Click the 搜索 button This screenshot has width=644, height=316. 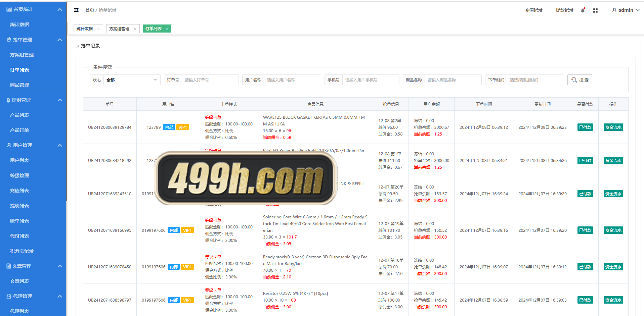click(580, 80)
